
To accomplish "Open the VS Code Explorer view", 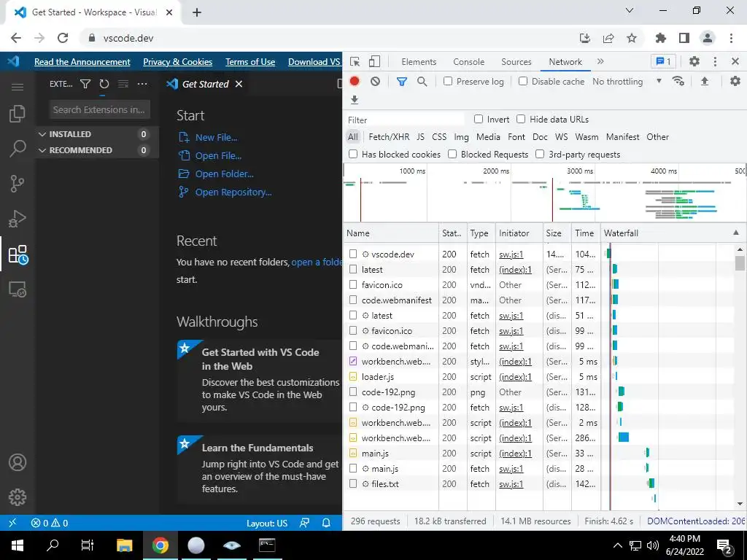I will [18, 113].
